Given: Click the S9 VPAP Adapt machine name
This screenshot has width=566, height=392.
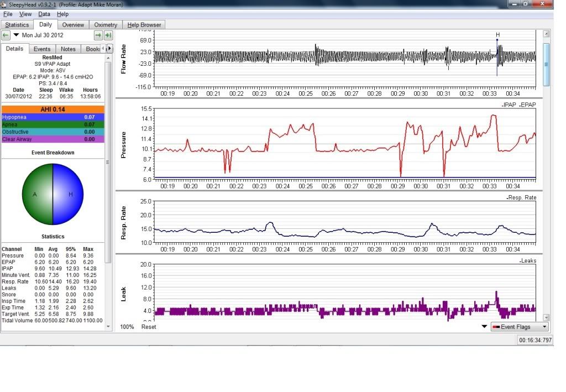Looking at the screenshot, I should click(53, 64).
